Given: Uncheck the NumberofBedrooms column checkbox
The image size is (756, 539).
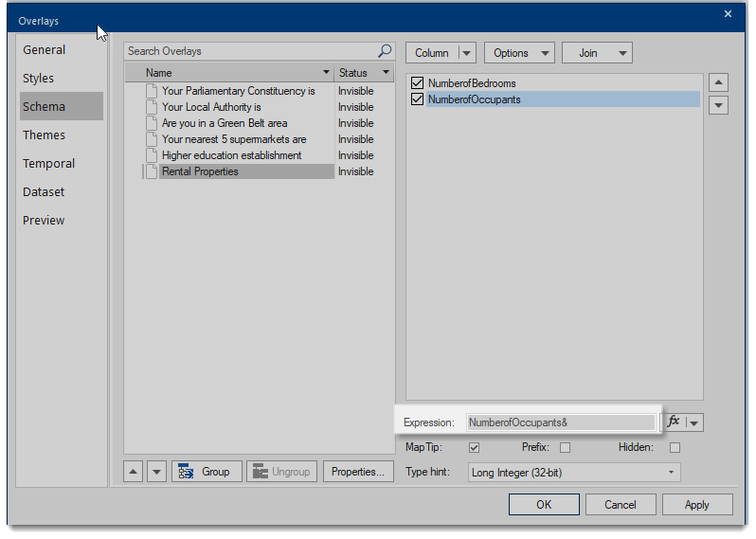Looking at the screenshot, I should (418, 83).
